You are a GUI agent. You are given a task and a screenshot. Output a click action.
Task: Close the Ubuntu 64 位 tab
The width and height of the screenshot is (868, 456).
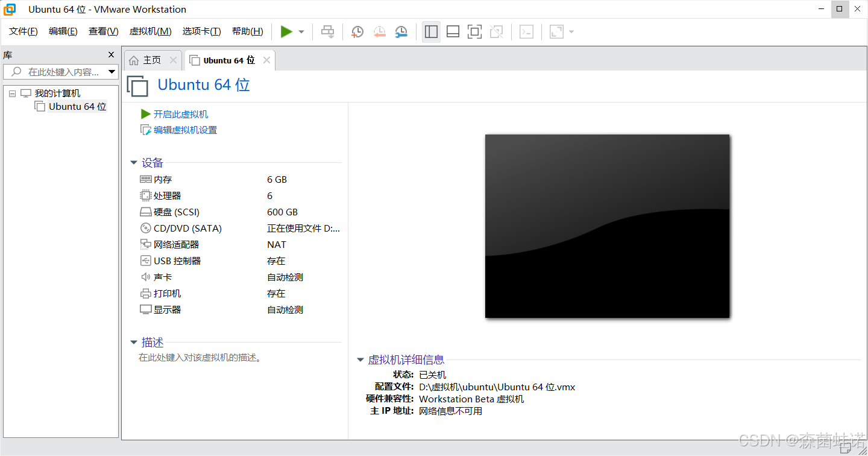266,60
